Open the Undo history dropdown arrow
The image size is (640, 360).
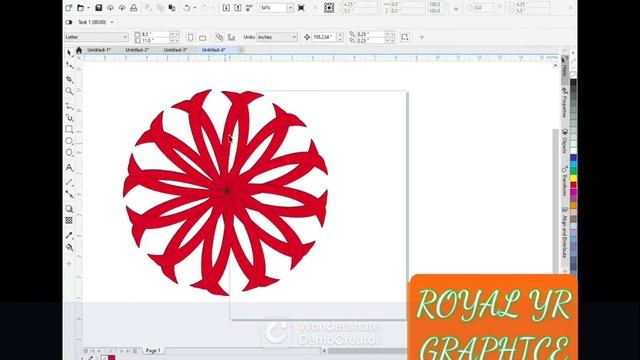point(195,8)
